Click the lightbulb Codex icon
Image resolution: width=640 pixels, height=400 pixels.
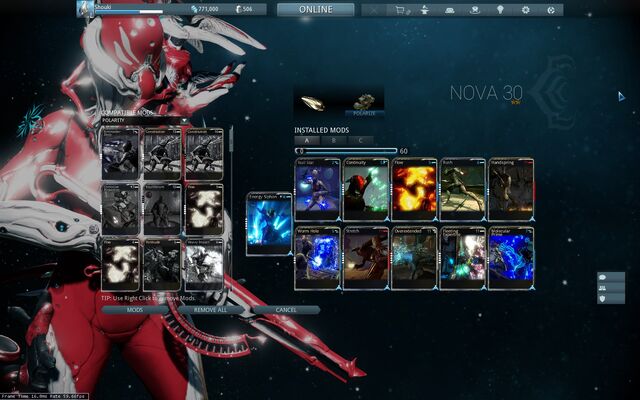tap(500, 10)
